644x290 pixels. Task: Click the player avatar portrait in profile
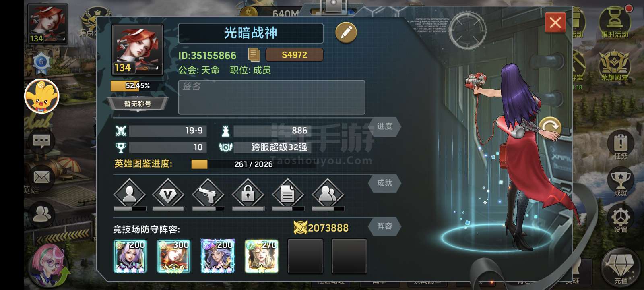click(138, 50)
